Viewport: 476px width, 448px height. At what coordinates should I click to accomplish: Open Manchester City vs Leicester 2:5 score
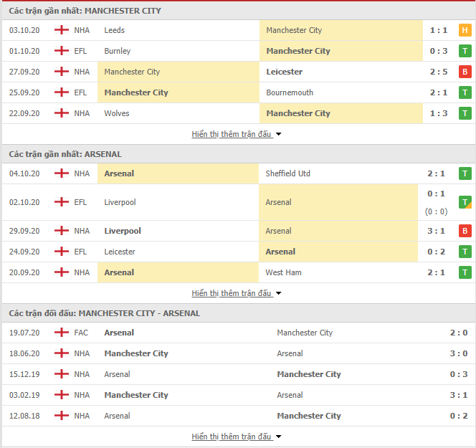coord(438,72)
